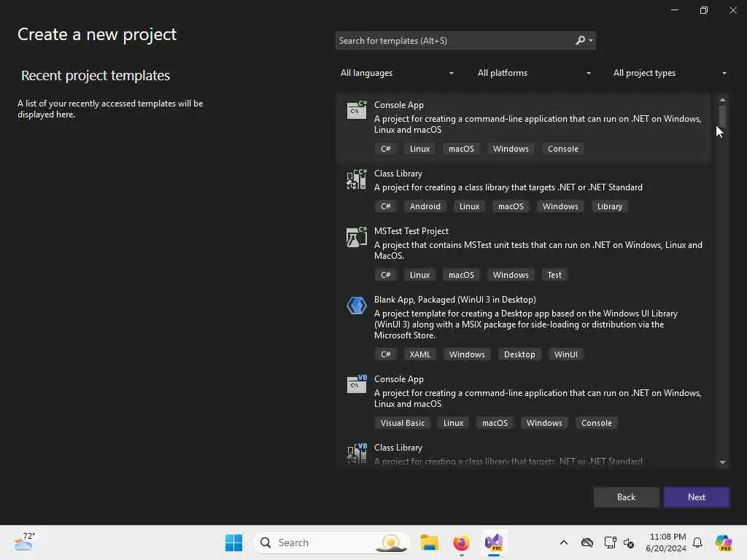The image size is (747, 560).
Task: Click scrollbar up arrow in template list
Action: point(722,99)
